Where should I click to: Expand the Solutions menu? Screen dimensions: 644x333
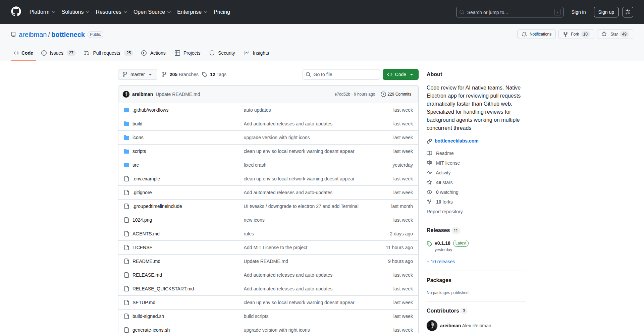click(x=75, y=12)
